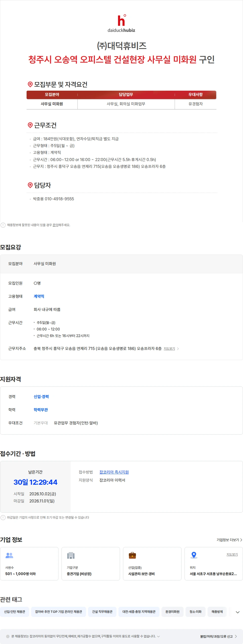Click the daiduckhubiz company logo
This screenshot has width=243, height=644.
pos(121,24)
